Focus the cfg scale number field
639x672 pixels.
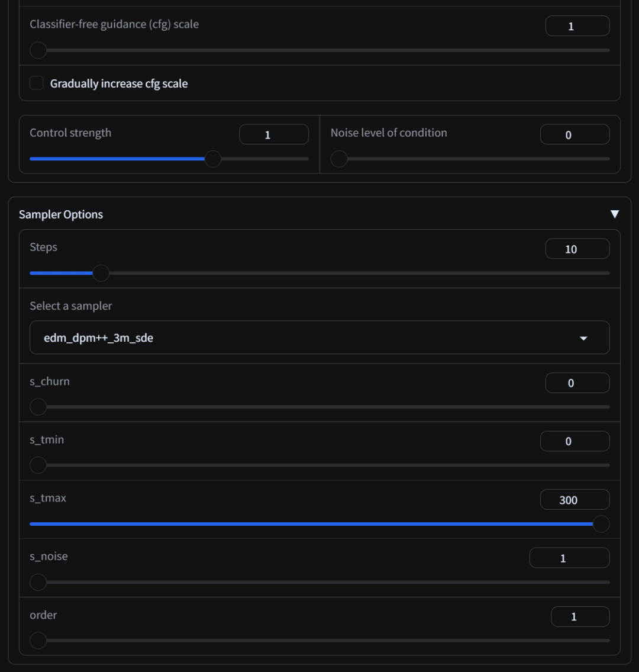577,26
